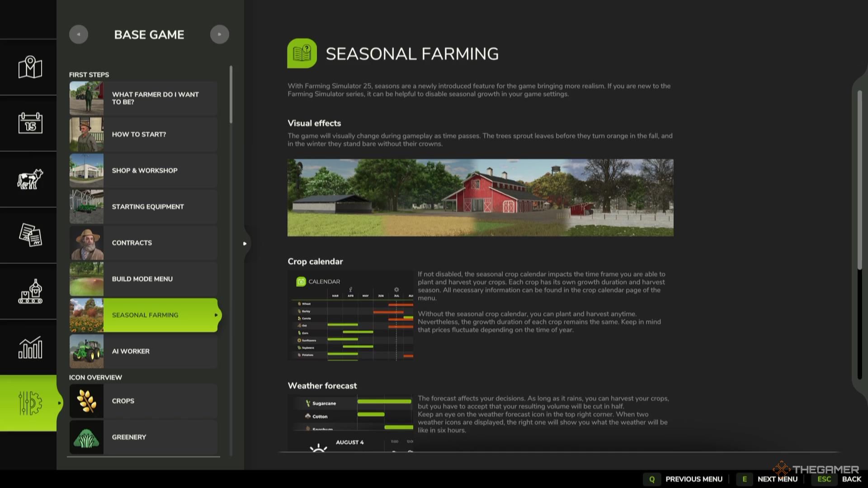Select the Shop & Workshop topic
868x488 pixels.
pyautogui.click(x=143, y=171)
